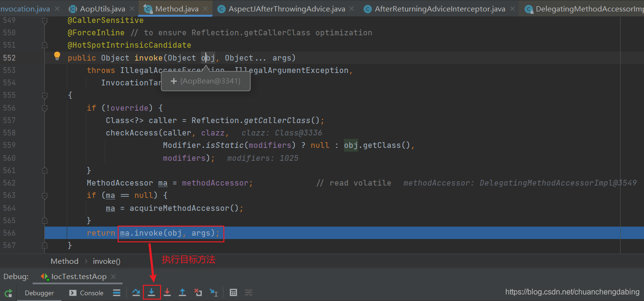Expand the AopBean@3341 value tooltip
Screen dimensions: 644x301
click(174, 82)
